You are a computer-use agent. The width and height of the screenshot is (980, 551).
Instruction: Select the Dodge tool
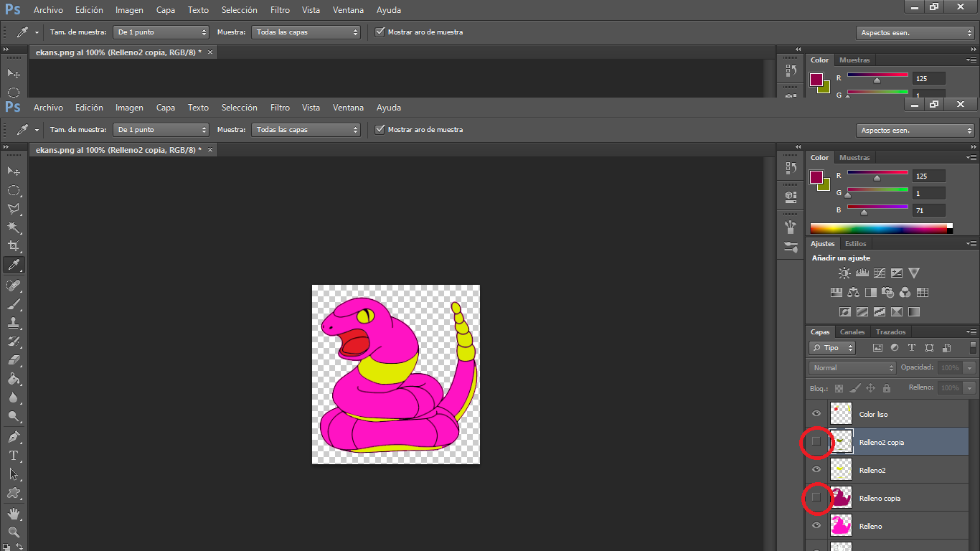click(x=14, y=416)
